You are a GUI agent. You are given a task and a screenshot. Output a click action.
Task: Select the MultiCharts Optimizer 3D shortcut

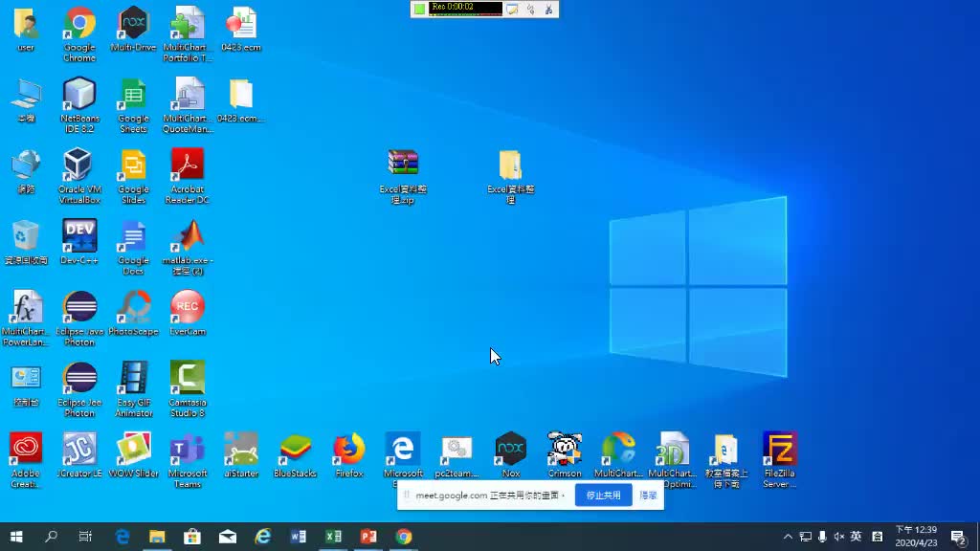coord(673,460)
